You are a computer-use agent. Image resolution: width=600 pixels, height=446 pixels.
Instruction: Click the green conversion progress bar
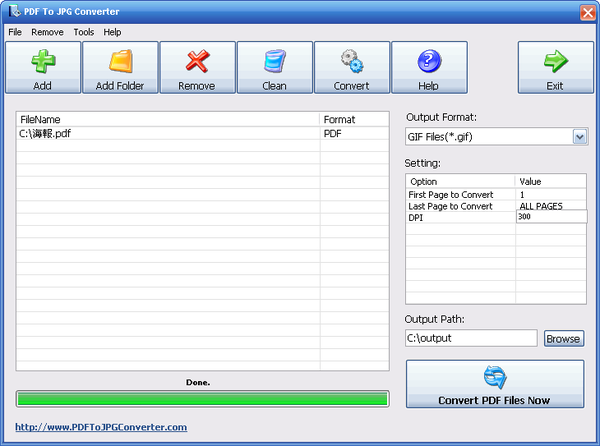pyautogui.click(x=202, y=399)
